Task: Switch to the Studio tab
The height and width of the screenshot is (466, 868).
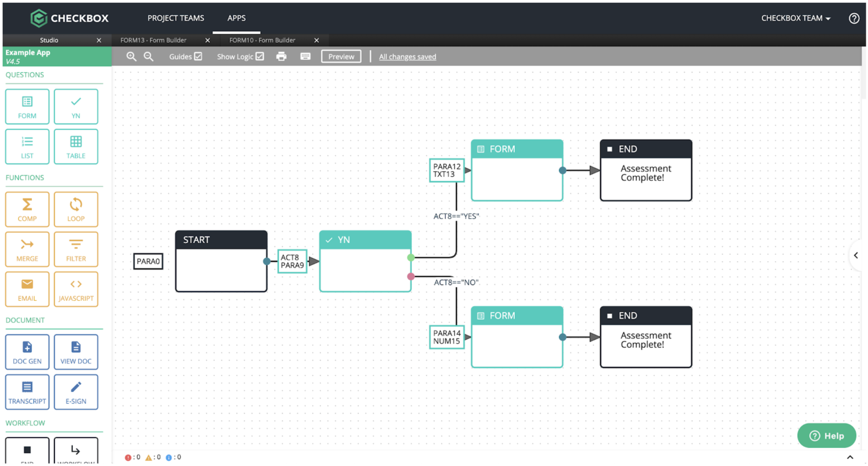Action: click(49, 40)
